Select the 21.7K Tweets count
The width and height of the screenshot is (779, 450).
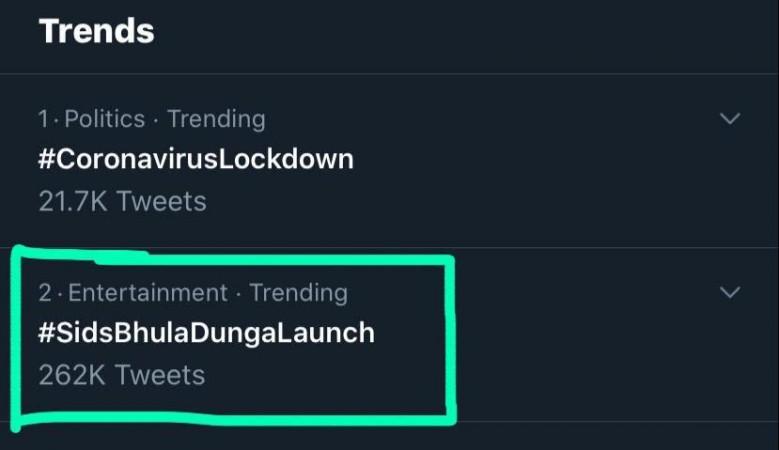(x=122, y=201)
